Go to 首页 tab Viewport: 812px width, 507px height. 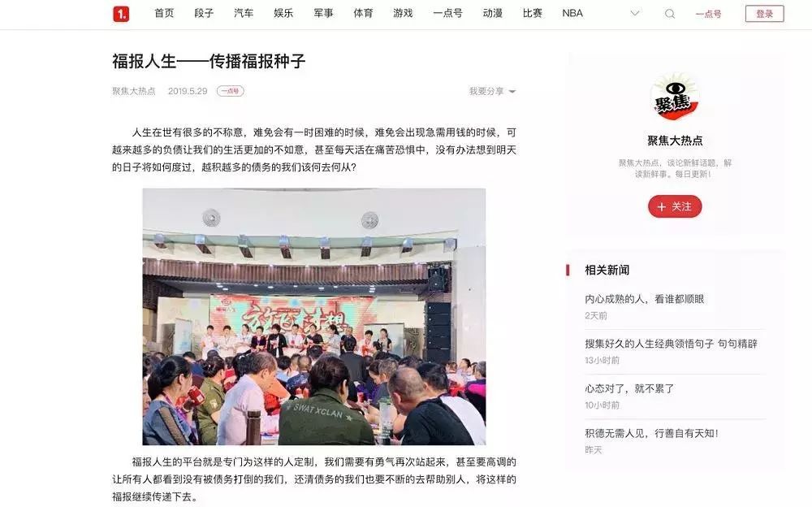click(164, 14)
